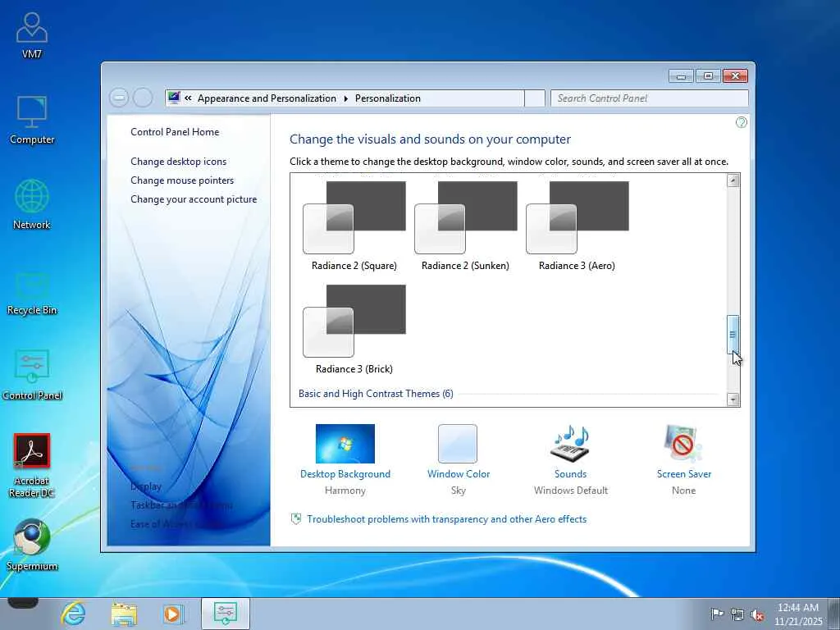Click the theme list scroll down arrow
Image resolution: width=840 pixels, height=630 pixels.
(x=733, y=399)
